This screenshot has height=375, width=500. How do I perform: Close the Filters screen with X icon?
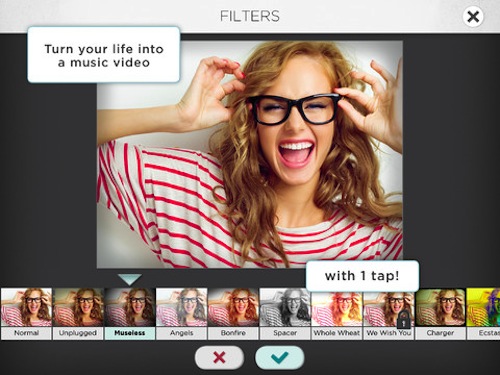click(x=473, y=16)
